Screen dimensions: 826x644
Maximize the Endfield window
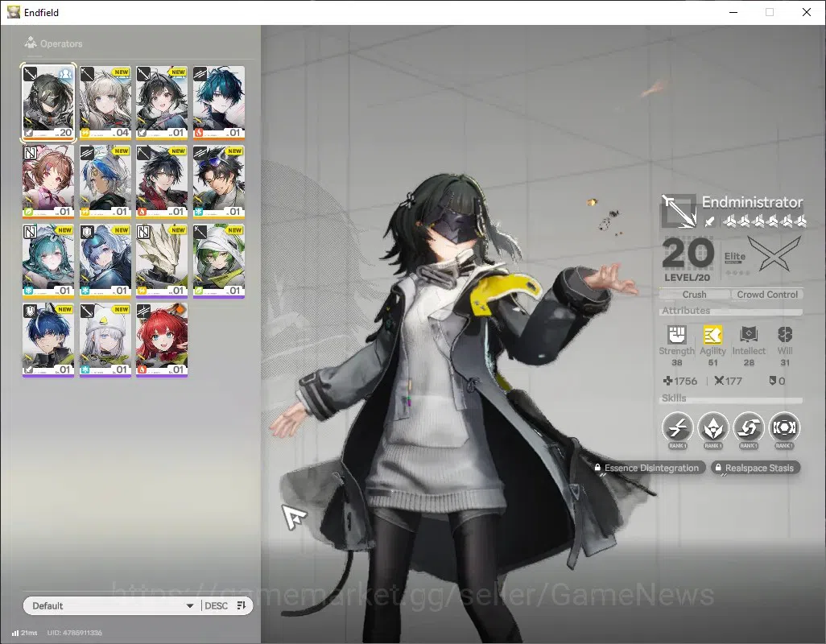[770, 12]
